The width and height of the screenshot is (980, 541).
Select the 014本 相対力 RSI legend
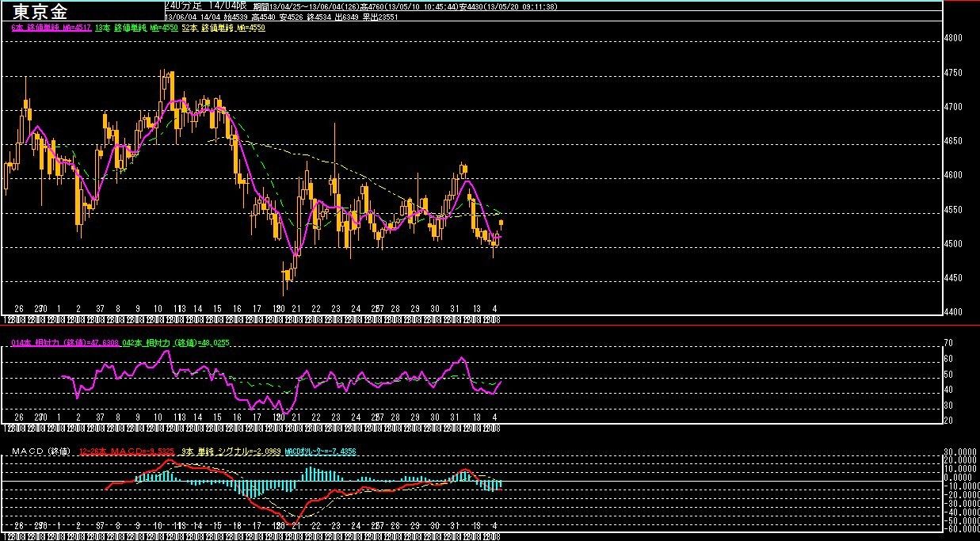pyautogui.click(x=65, y=342)
